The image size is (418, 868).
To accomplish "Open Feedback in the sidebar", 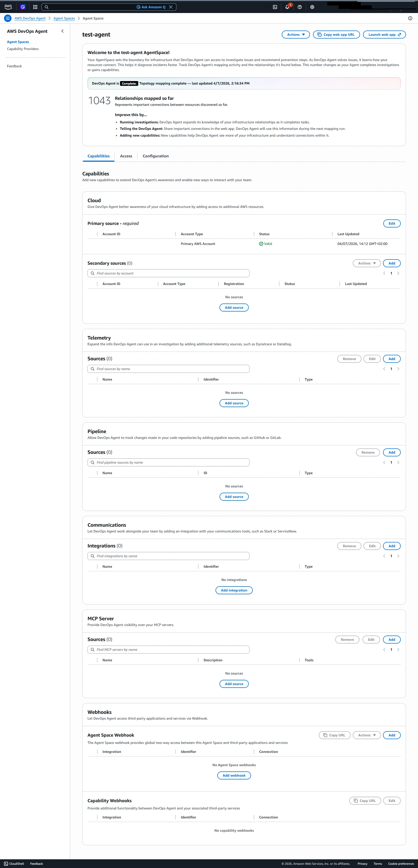I will tap(14, 66).
